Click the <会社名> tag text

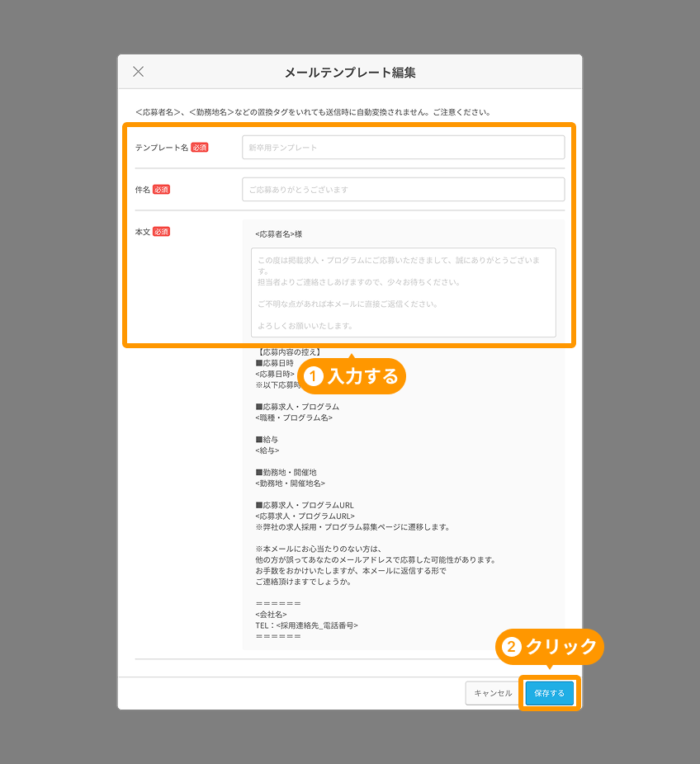[x=271, y=615]
